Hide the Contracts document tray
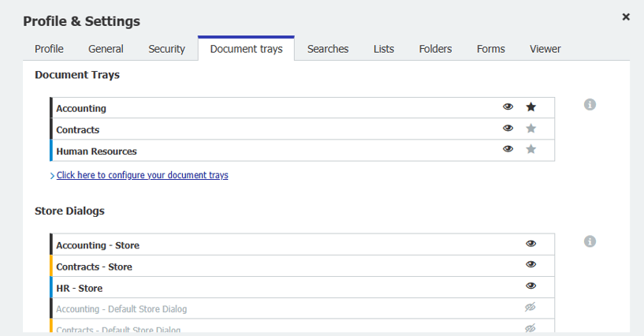The height and width of the screenshot is (336, 644). pos(508,129)
